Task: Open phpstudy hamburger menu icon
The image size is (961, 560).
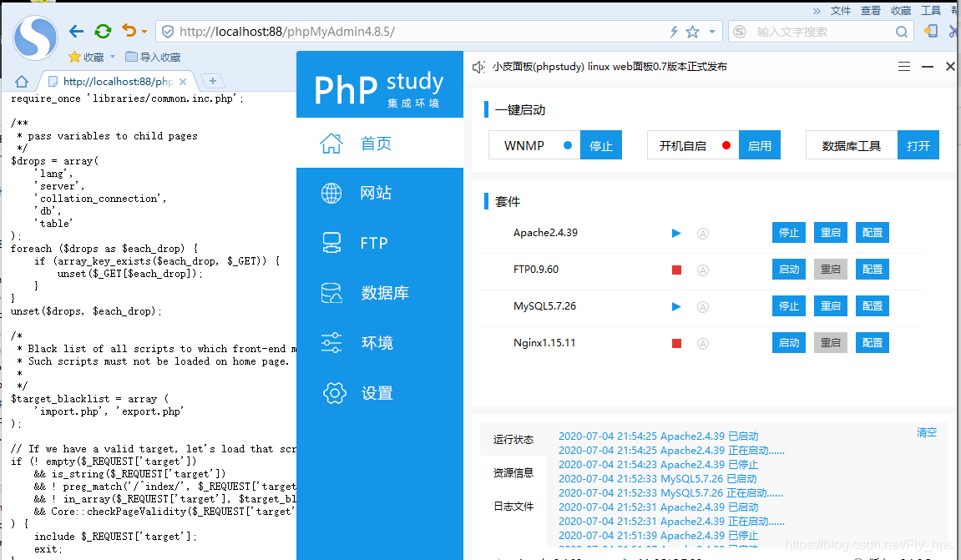Action: click(x=904, y=66)
